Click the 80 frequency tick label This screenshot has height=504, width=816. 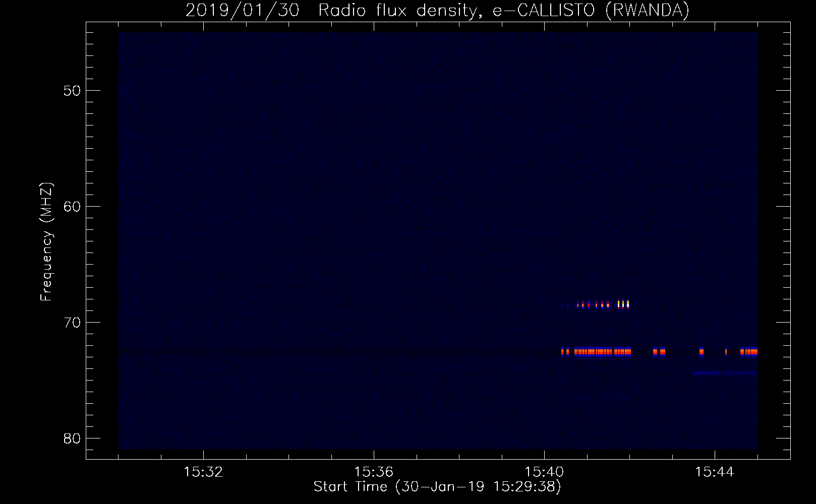point(72,438)
